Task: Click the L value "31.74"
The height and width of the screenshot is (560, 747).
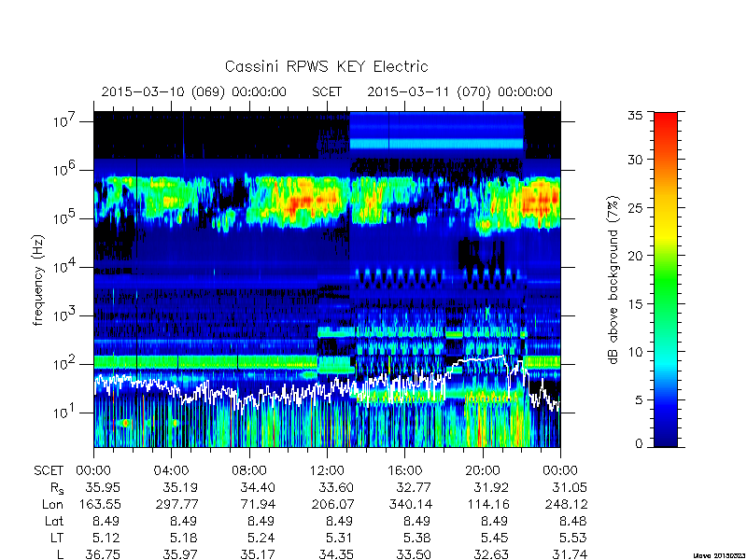Action: [569, 554]
